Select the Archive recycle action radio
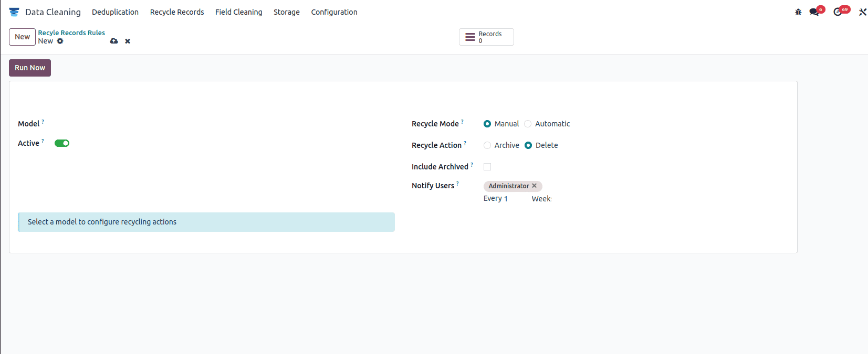The height and width of the screenshot is (354, 868). (487, 145)
